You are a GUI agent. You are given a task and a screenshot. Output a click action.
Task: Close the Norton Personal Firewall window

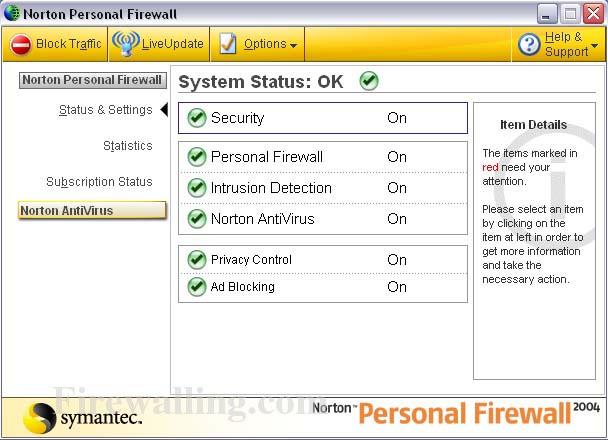click(x=594, y=14)
